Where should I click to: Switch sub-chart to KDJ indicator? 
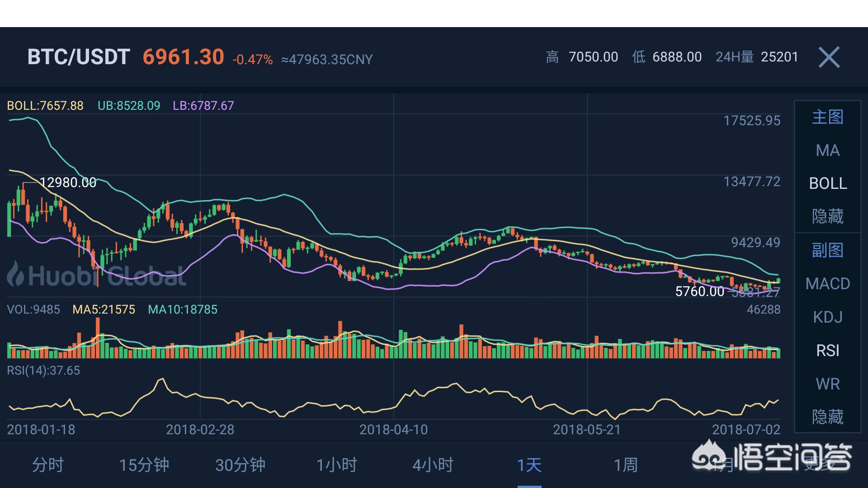click(828, 317)
